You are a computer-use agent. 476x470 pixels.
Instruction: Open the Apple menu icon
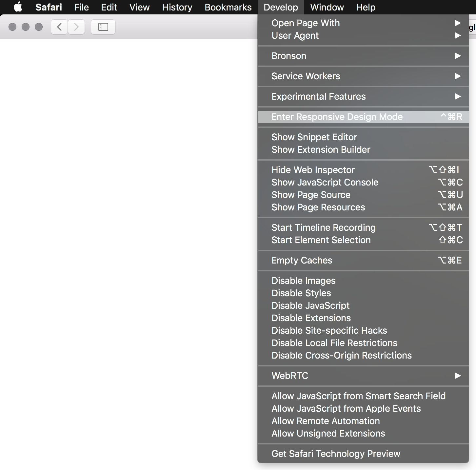click(18, 7)
